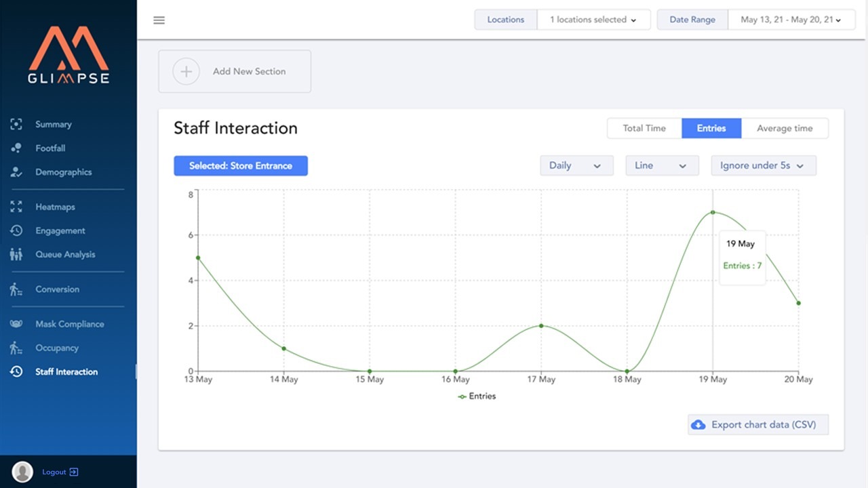Switch to the Total Time tab
Image resolution: width=868 pixels, height=488 pixels.
[644, 128]
